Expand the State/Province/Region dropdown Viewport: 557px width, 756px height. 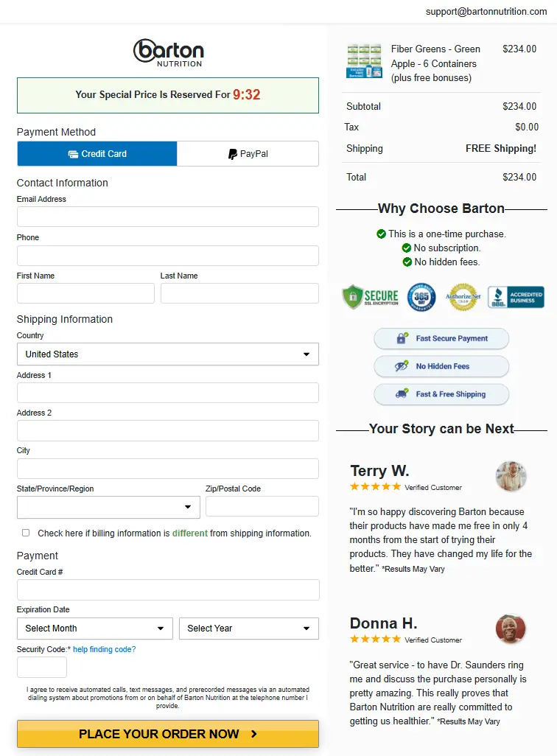(x=108, y=507)
